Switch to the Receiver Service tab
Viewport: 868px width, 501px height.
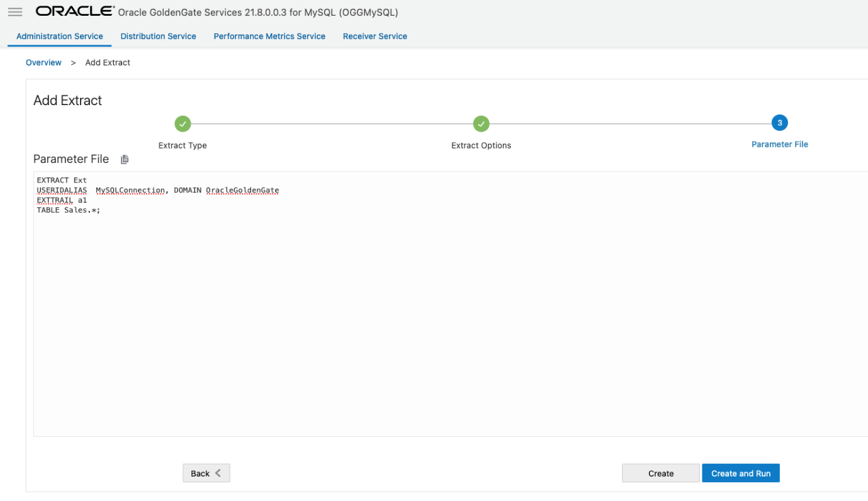[x=375, y=36]
